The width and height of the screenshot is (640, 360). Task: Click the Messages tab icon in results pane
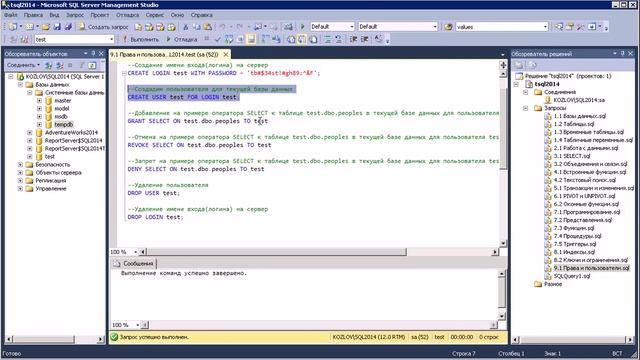117,264
